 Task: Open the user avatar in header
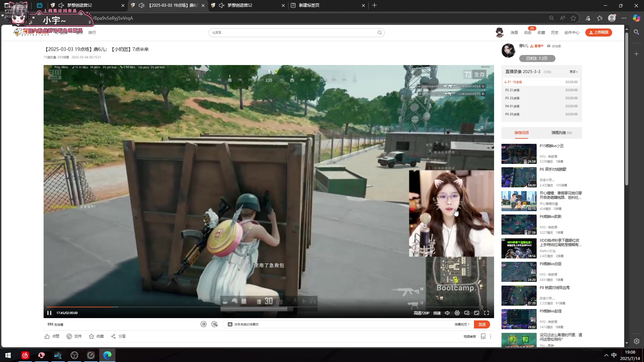500,33
